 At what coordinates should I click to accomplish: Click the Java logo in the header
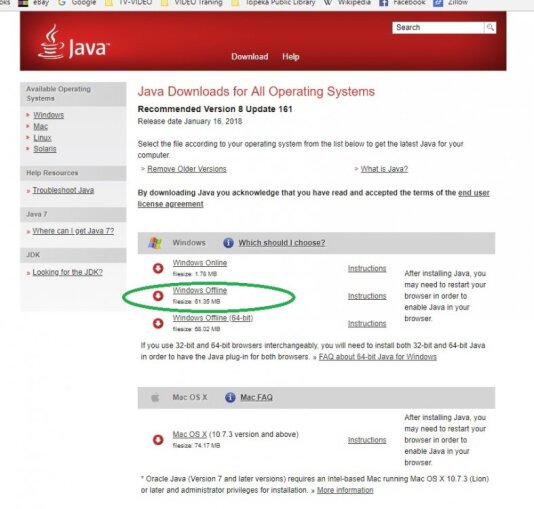point(74,42)
